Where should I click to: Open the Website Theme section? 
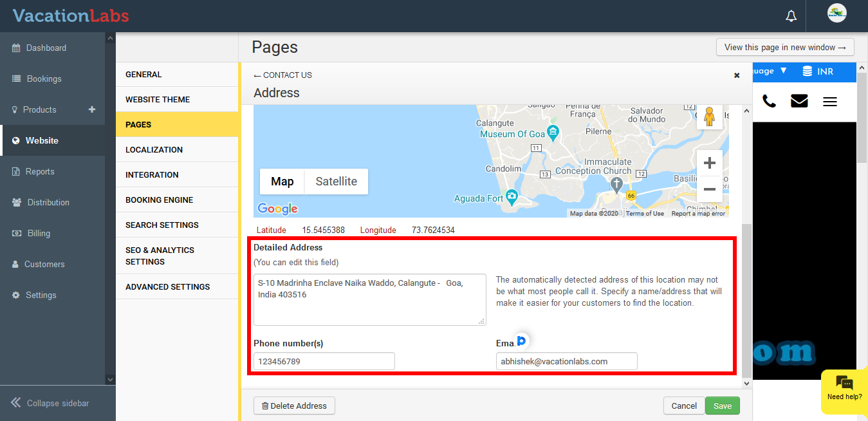point(158,100)
